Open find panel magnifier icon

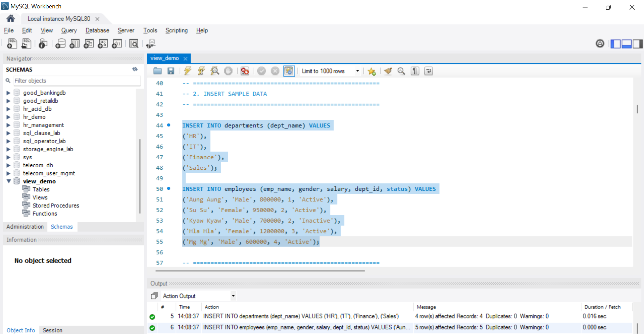tap(401, 71)
